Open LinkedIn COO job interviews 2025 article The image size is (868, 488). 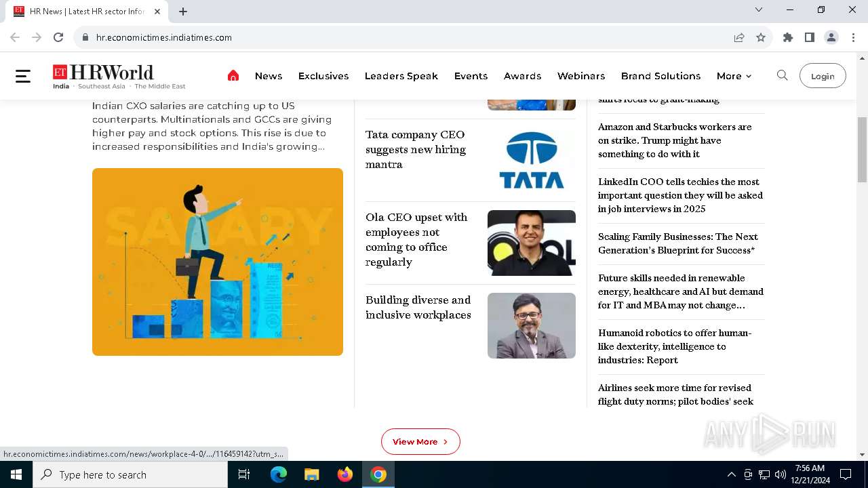click(680, 195)
